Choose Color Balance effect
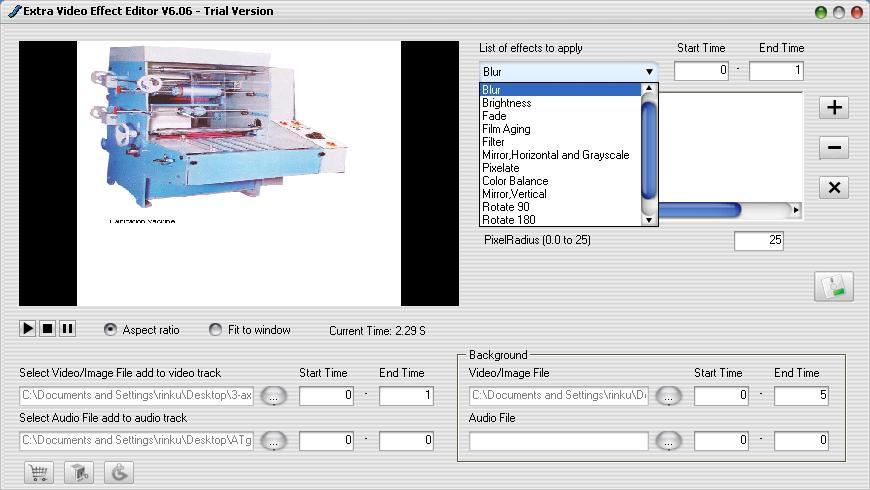870x490 pixels. coord(560,181)
